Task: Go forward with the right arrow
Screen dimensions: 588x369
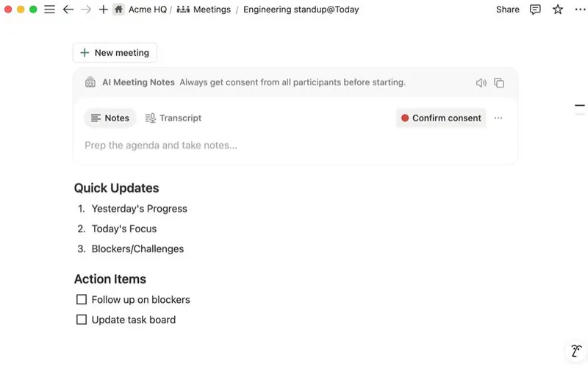Action: [86, 10]
